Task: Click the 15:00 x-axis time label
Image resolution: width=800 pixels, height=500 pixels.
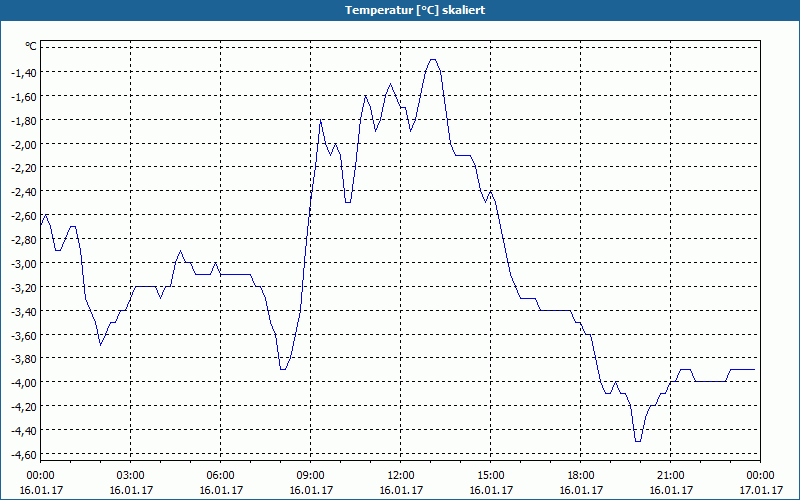Action: [x=491, y=476]
